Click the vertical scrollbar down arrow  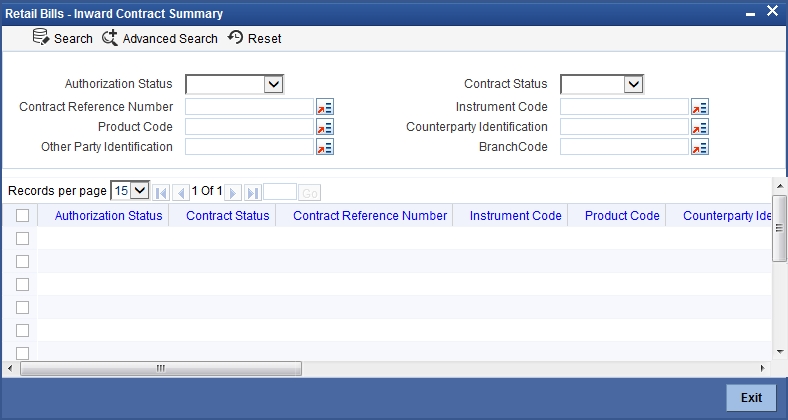click(x=780, y=352)
